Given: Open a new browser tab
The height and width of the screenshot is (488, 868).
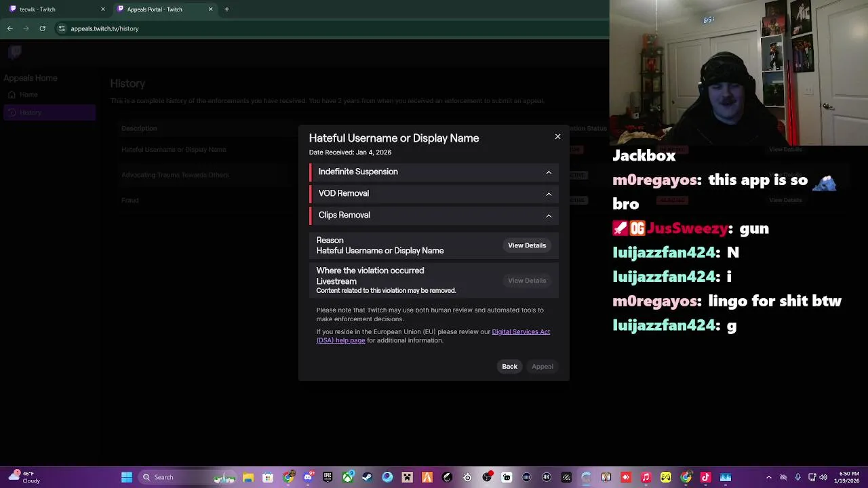Looking at the screenshot, I should click(x=226, y=9).
